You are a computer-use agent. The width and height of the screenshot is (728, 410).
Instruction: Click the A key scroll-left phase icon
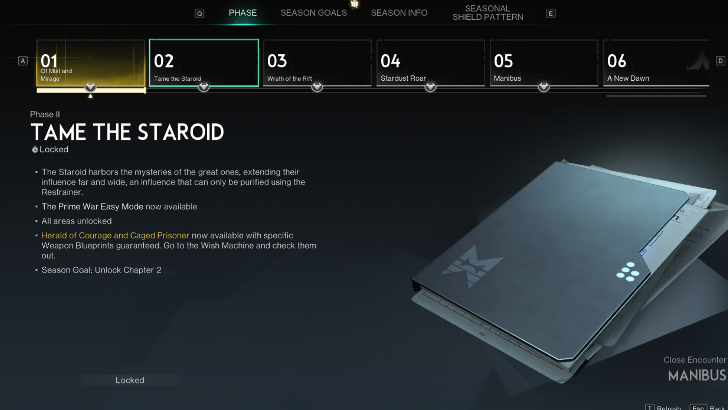pos(23,61)
